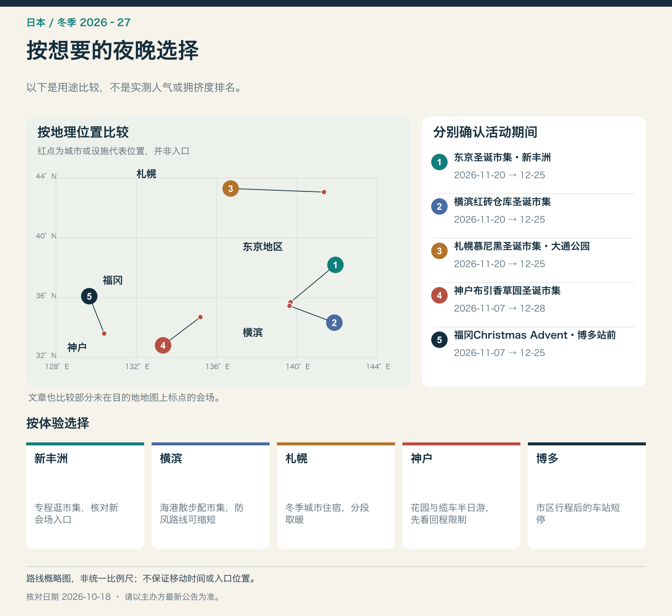Click list badge 2 beside 横滨红砖仓库圣诞市集
Image resolution: width=672 pixels, height=616 pixels.
point(439,206)
